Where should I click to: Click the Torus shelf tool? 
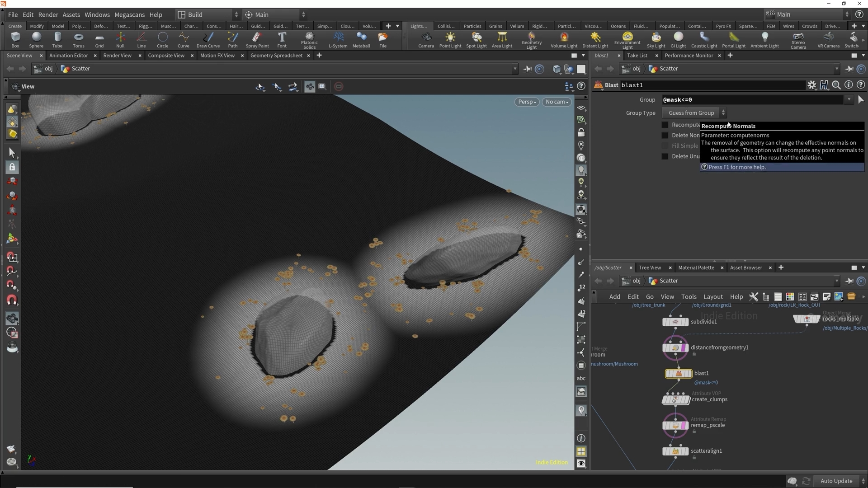[x=78, y=39]
